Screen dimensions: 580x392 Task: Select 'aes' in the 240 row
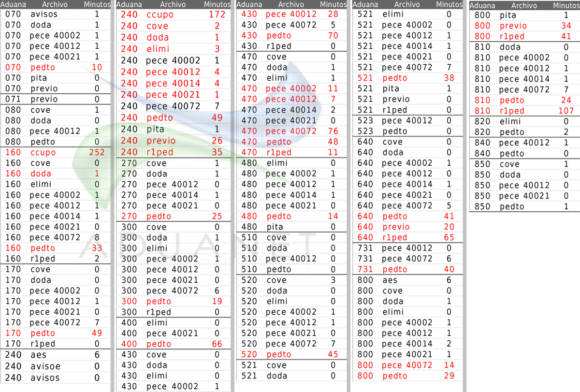[38, 355]
